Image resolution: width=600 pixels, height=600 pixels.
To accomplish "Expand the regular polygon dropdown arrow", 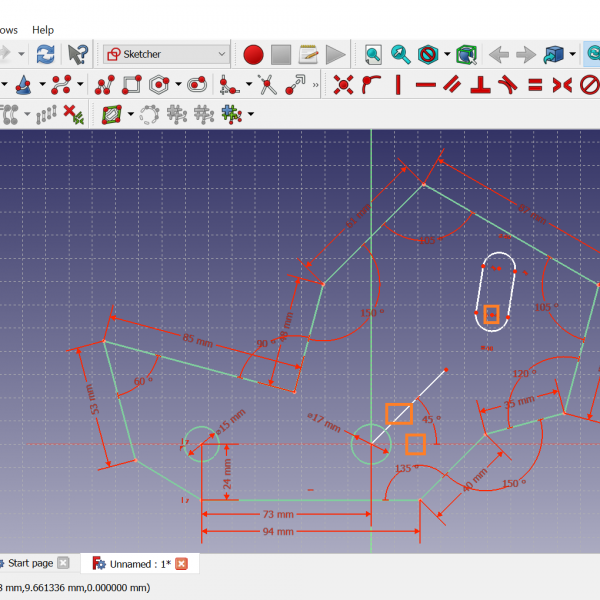I will tap(178, 85).
